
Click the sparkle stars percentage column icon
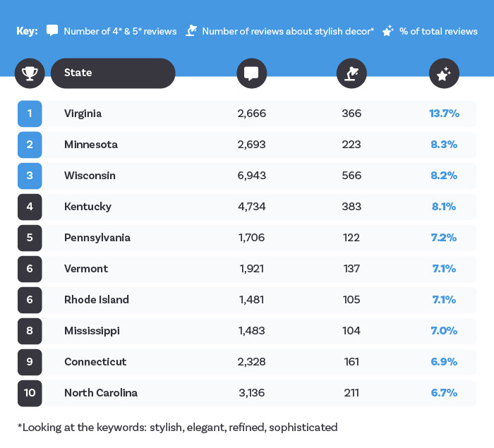444,73
